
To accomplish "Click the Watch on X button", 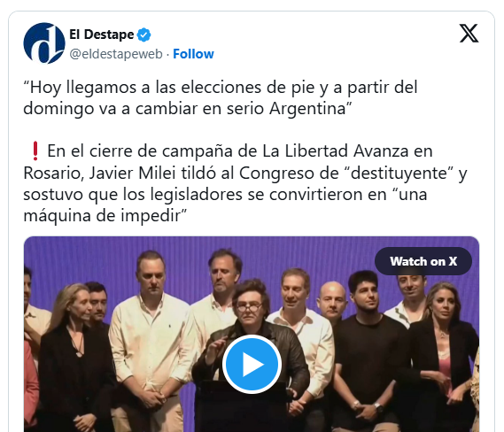I will coord(423,261).
